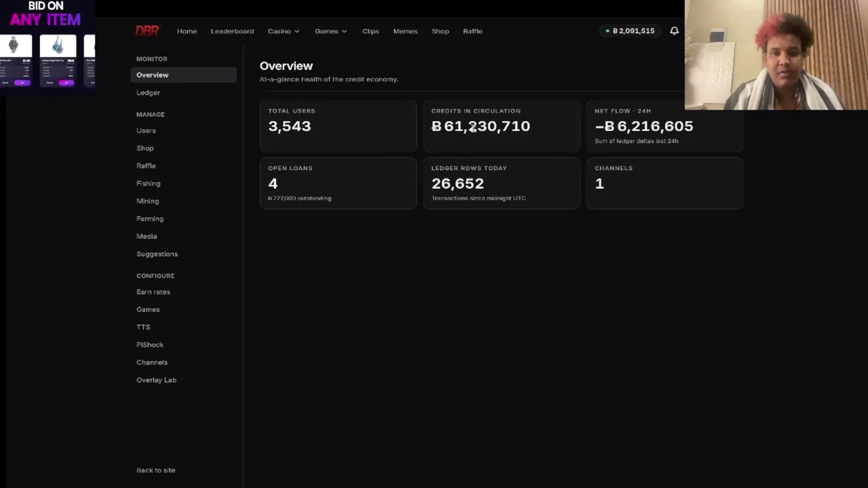This screenshot has height=488, width=868.
Task: Click the Total Users card 3,543
Action: [338, 126]
